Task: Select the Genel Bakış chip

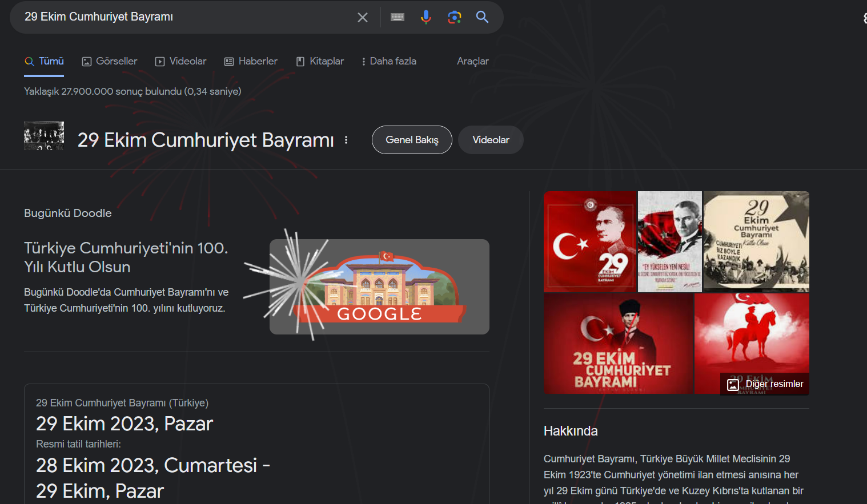Action: point(412,140)
